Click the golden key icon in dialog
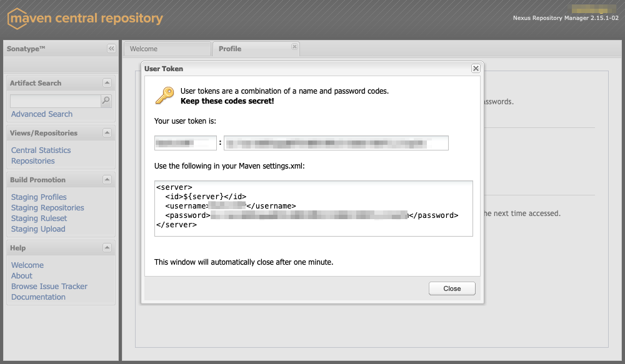This screenshot has height=364, width=625. click(164, 96)
